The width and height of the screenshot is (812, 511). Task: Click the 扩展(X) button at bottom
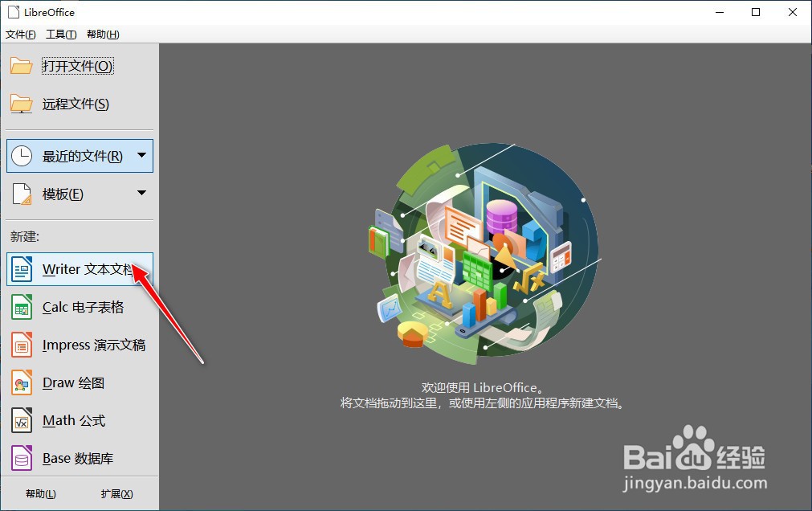click(117, 494)
